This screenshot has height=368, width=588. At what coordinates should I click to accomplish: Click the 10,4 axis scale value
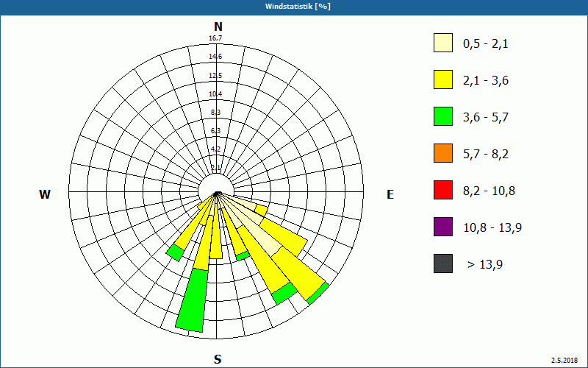pos(215,94)
